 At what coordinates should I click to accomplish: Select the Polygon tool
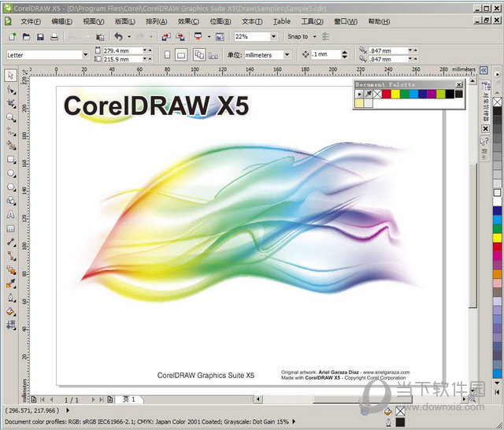(x=11, y=187)
